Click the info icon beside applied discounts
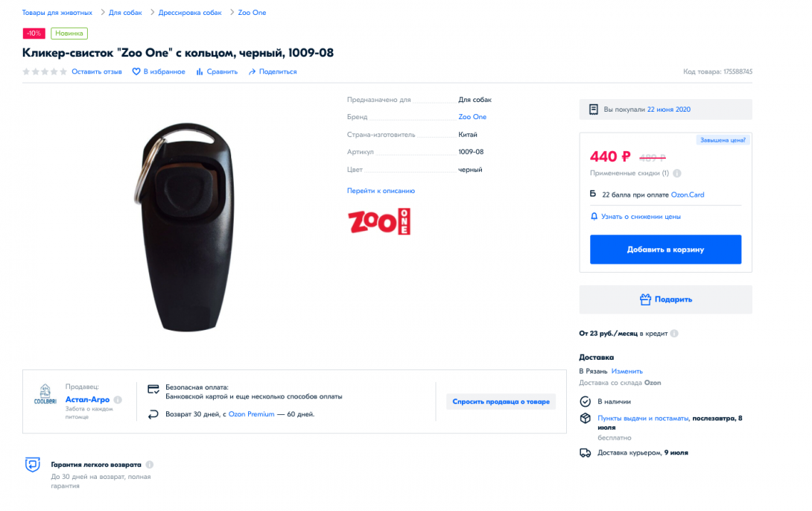This screenshot has width=812, height=511. (x=676, y=174)
